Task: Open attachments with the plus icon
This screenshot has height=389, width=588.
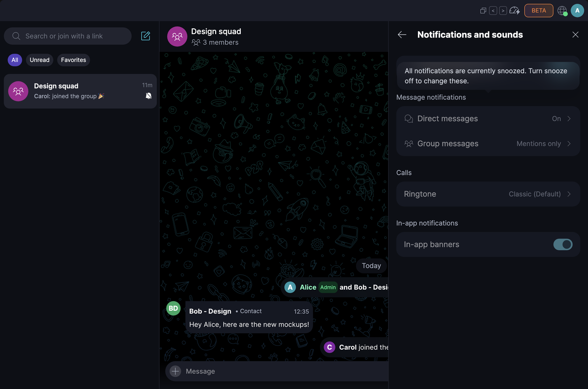Action: point(175,371)
